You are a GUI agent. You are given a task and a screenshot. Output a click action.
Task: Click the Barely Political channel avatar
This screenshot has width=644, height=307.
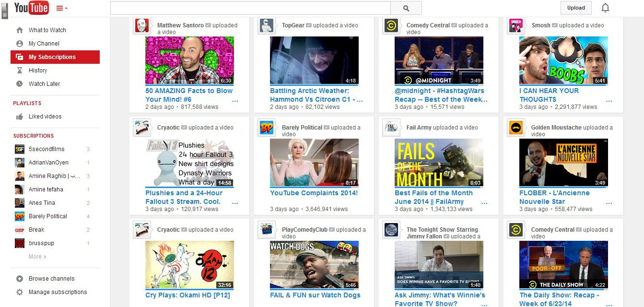267,128
